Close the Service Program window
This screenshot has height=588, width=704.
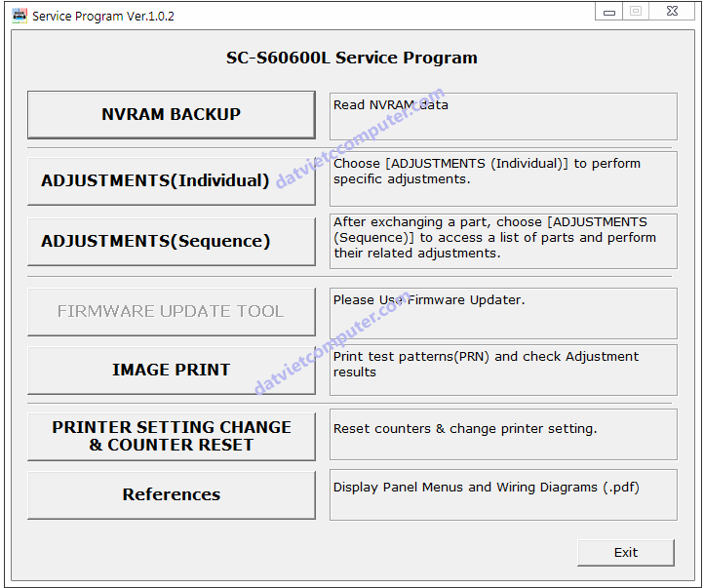click(674, 12)
